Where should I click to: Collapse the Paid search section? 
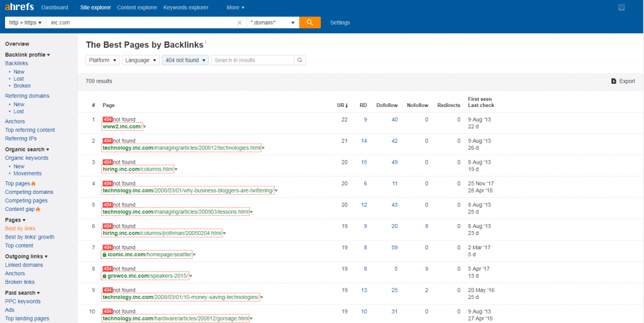[x=23, y=293]
